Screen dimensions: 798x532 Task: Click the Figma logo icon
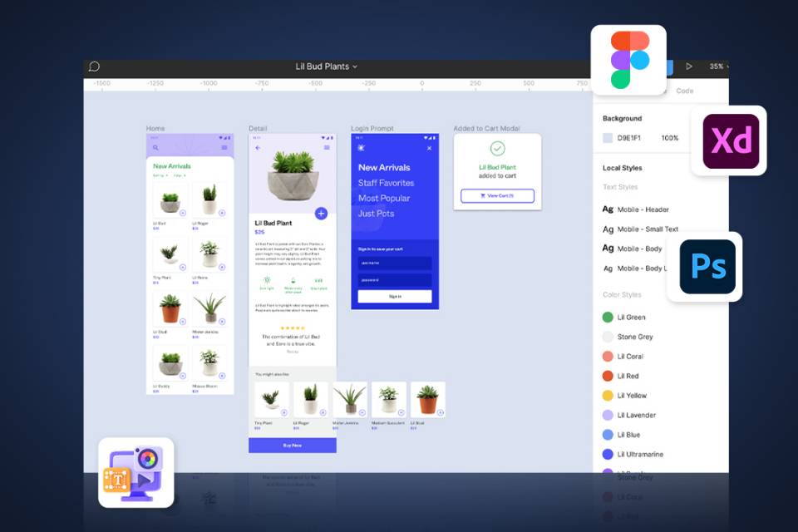point(629,60)
